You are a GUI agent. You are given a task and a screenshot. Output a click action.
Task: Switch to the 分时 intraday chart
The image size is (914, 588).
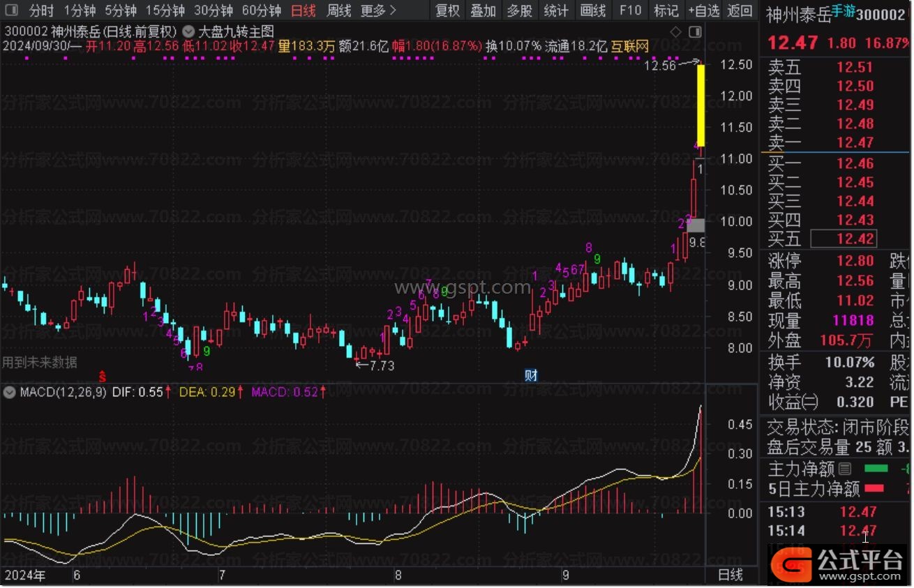[x=42, y=10]
